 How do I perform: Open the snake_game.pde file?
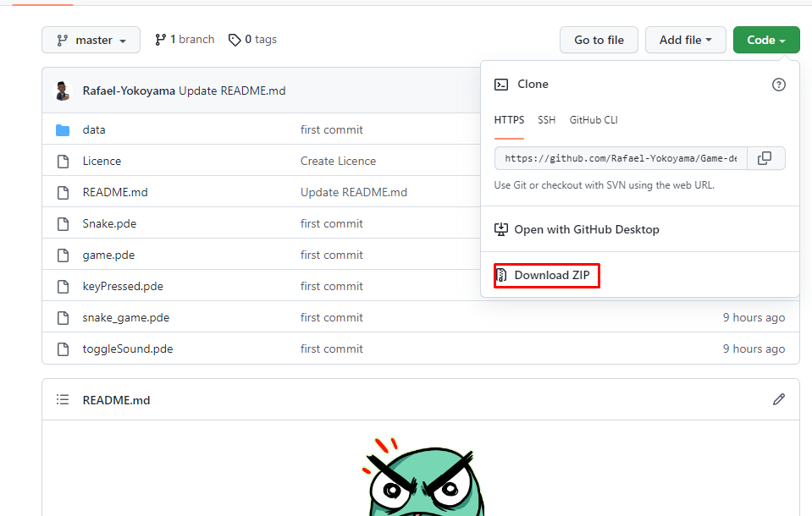[126, 318]
